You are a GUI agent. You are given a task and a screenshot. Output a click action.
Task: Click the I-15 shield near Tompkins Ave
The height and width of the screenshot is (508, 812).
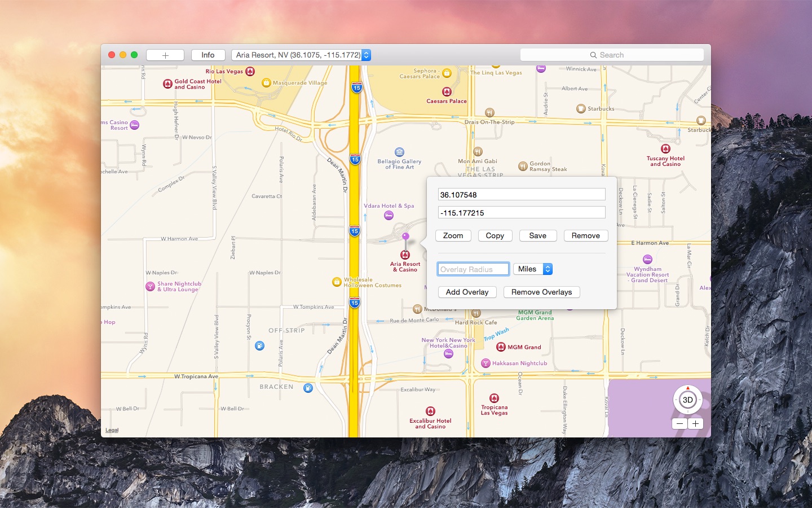tap(354, 303)
